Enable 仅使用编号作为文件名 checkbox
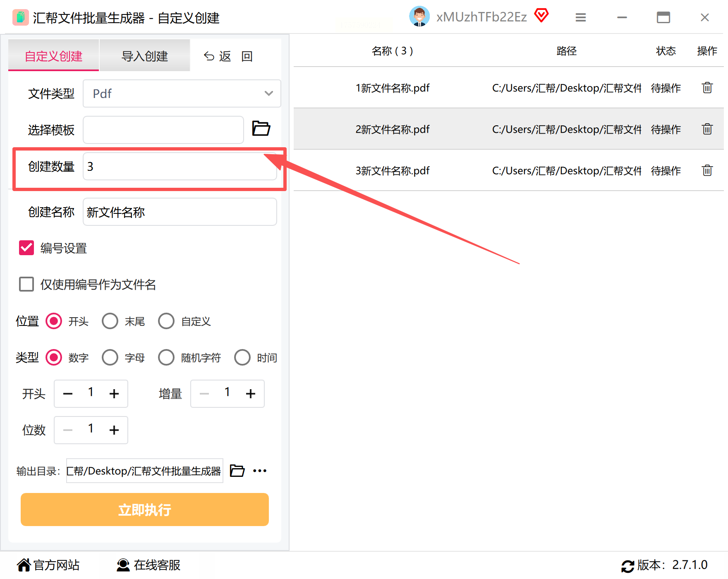 pyautogui.click(x=26, y=284)
